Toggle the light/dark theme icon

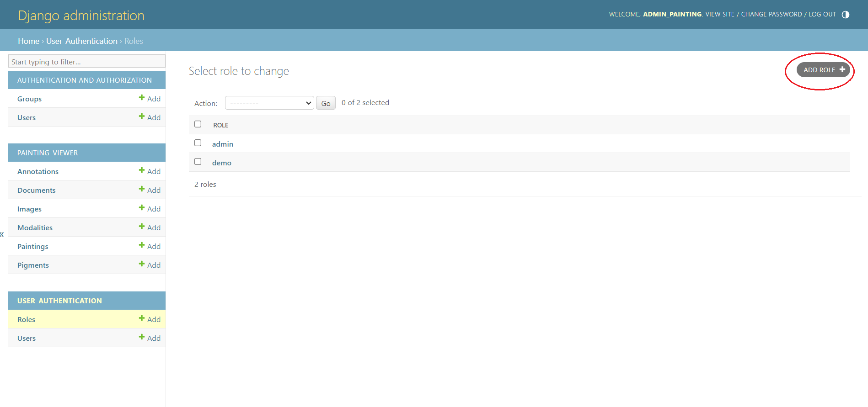846,15
